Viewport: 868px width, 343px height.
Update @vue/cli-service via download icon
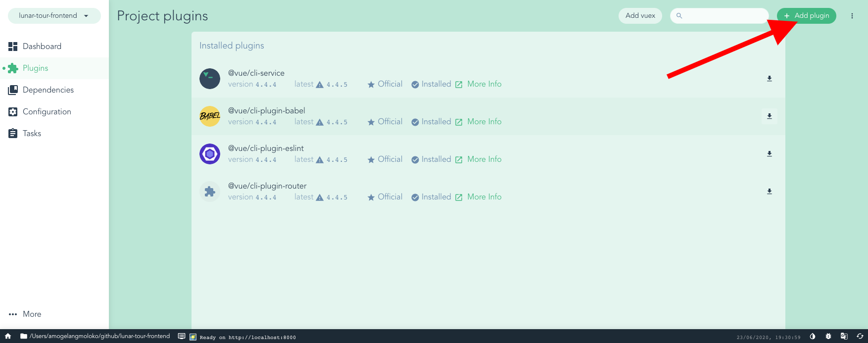point(769,79)
